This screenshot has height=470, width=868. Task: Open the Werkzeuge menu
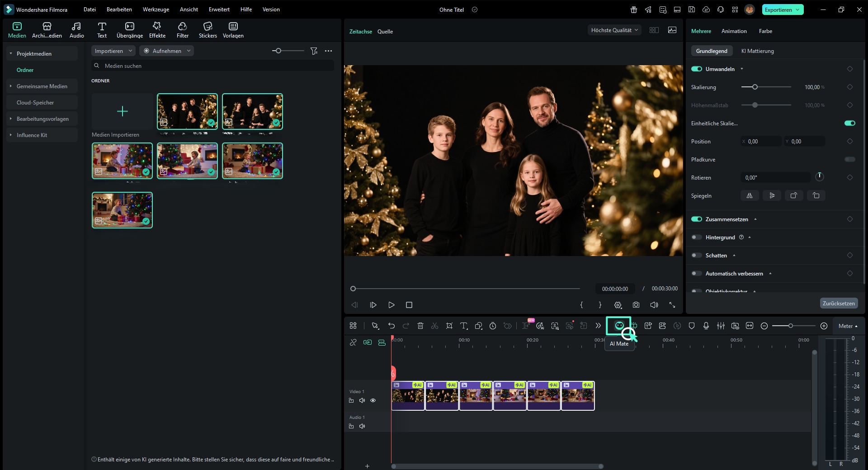click(x=156, y=9)
